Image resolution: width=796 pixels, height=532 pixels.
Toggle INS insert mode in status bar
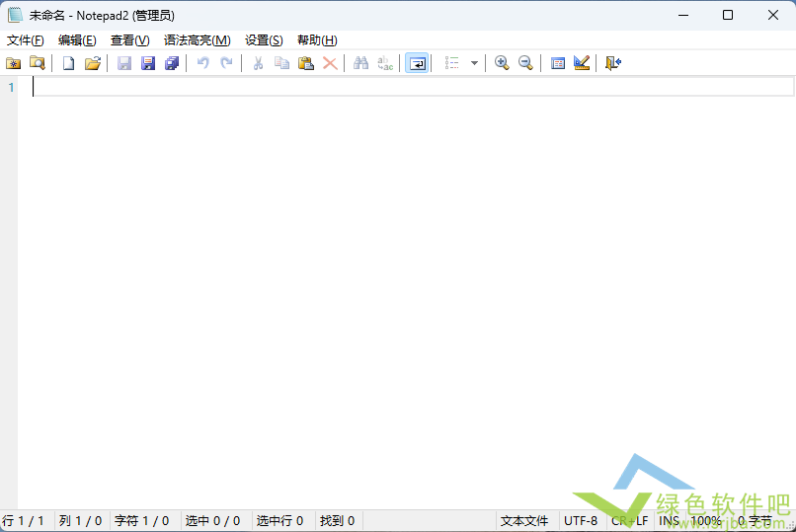(x=669, y=521)
